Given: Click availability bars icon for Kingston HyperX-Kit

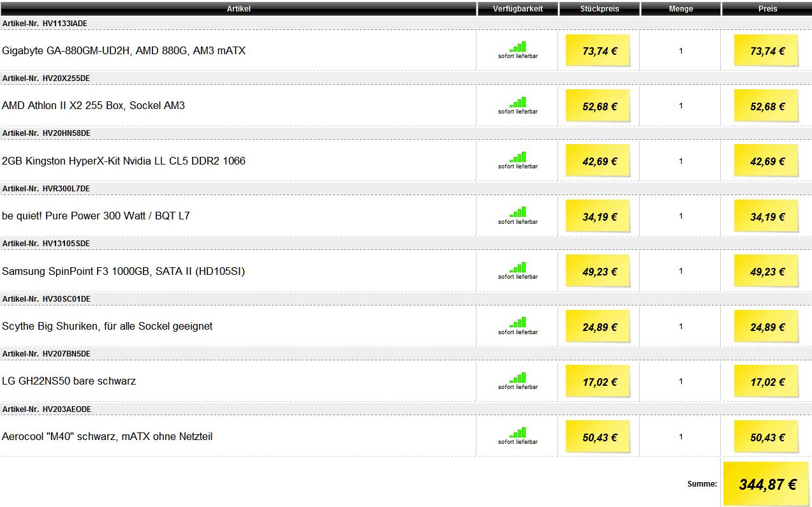Looking at the screenshot, I should pyautogui.click(x=518, y=157).
